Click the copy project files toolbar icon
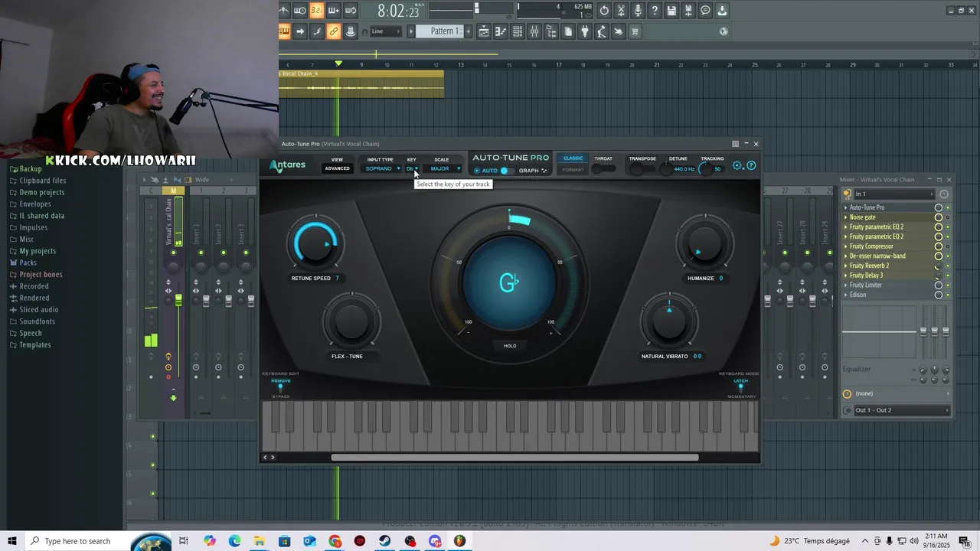The image size is (980, 551). coord(567,31)
